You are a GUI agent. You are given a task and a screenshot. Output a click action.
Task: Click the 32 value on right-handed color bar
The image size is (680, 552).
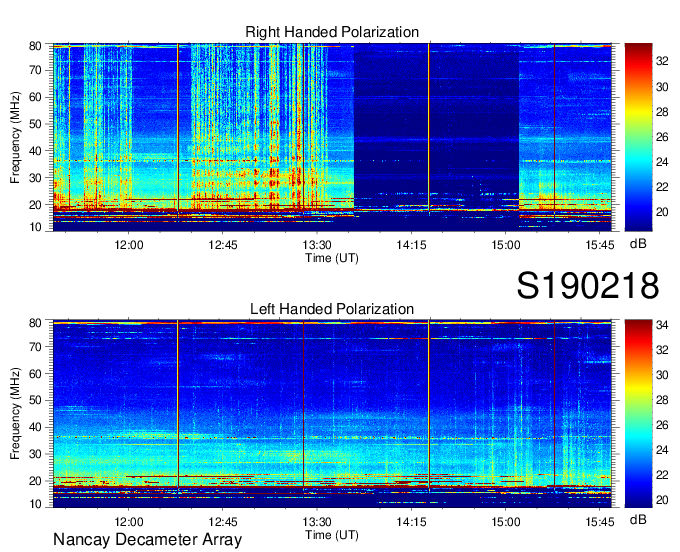pos(662,62)
